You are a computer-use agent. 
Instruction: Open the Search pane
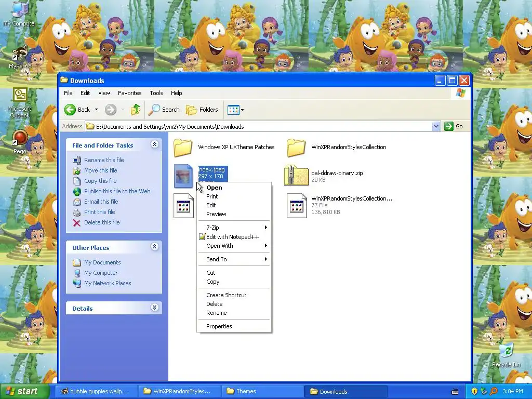pos(164,110)
